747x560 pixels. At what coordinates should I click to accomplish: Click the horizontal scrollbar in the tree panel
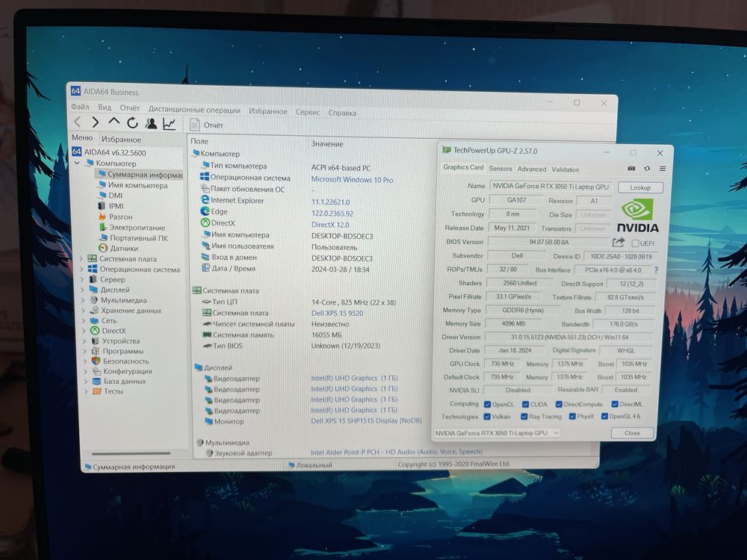[131, 453]
